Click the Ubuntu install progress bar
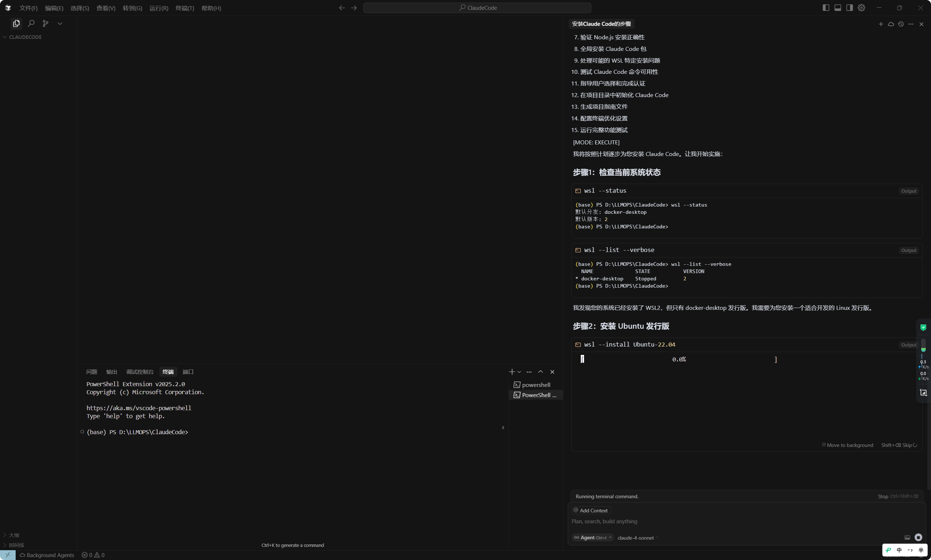 pos(679,359)
